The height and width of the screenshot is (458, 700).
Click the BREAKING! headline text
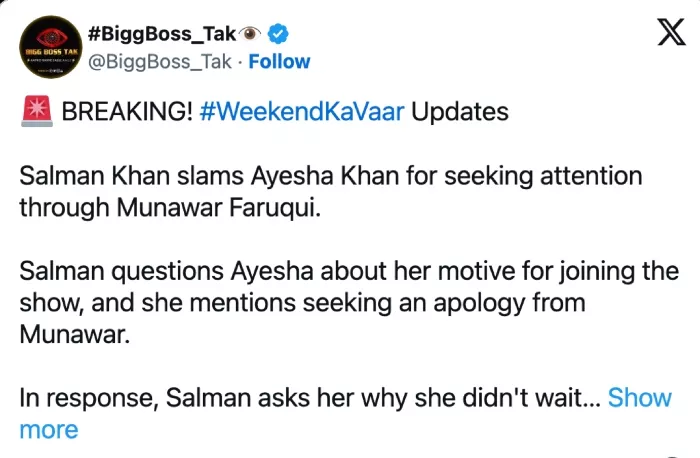click(127, 111)
